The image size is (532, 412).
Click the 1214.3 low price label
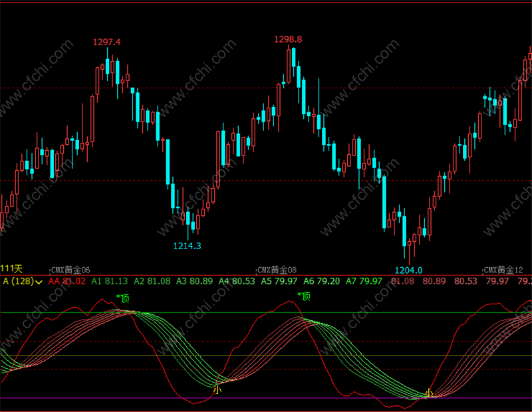[x=187, y=246]
